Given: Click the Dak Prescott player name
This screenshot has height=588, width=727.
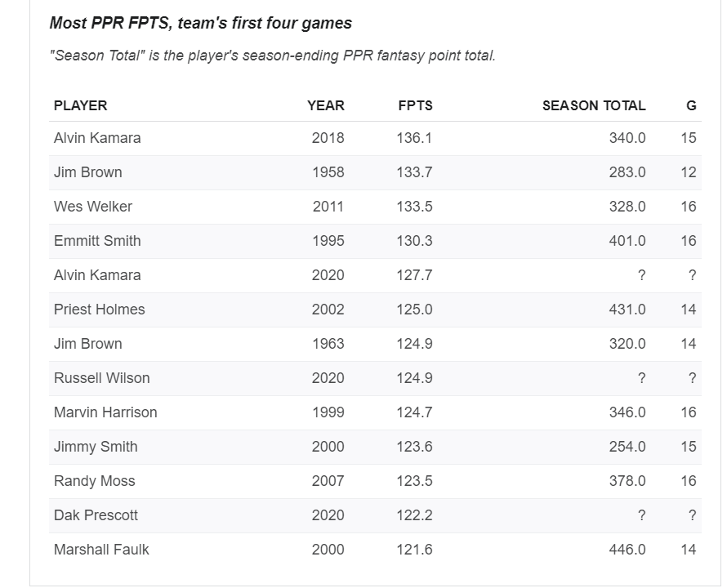Looking at the screenshot, I should point(96,515).
